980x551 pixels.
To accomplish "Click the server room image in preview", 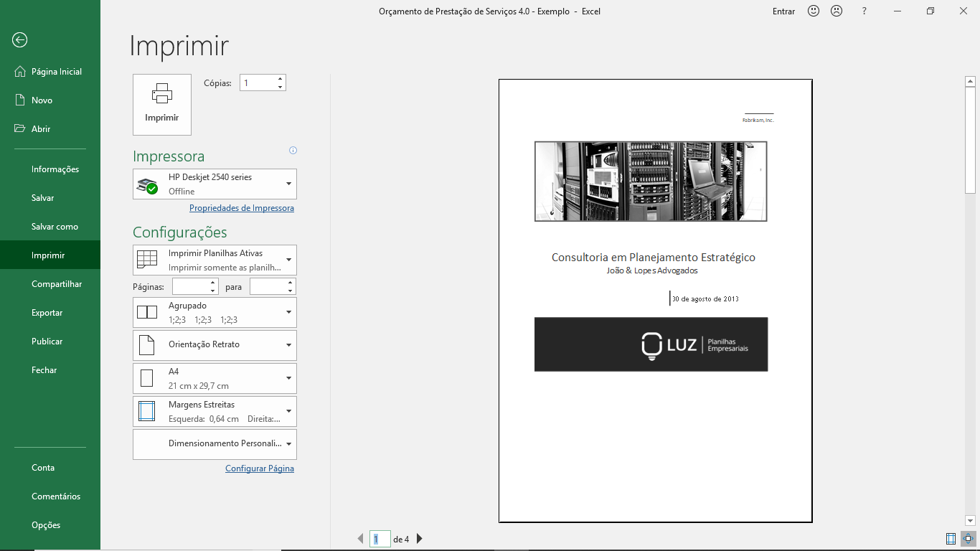I will click(x=651, y=182).
